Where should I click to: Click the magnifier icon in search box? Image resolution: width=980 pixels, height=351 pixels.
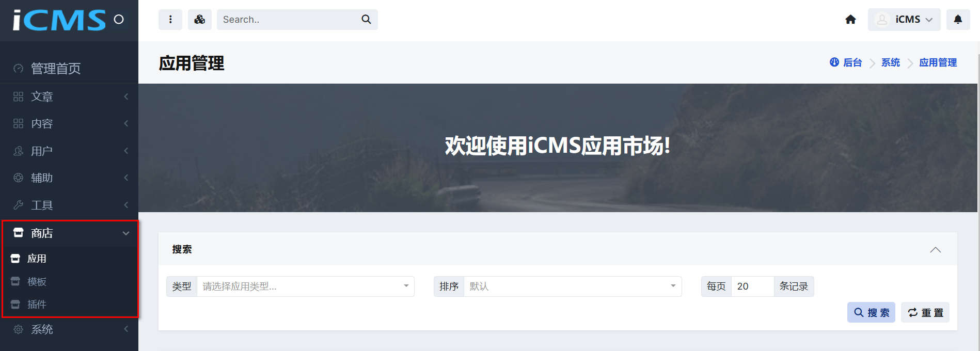[x=366, y=20]
